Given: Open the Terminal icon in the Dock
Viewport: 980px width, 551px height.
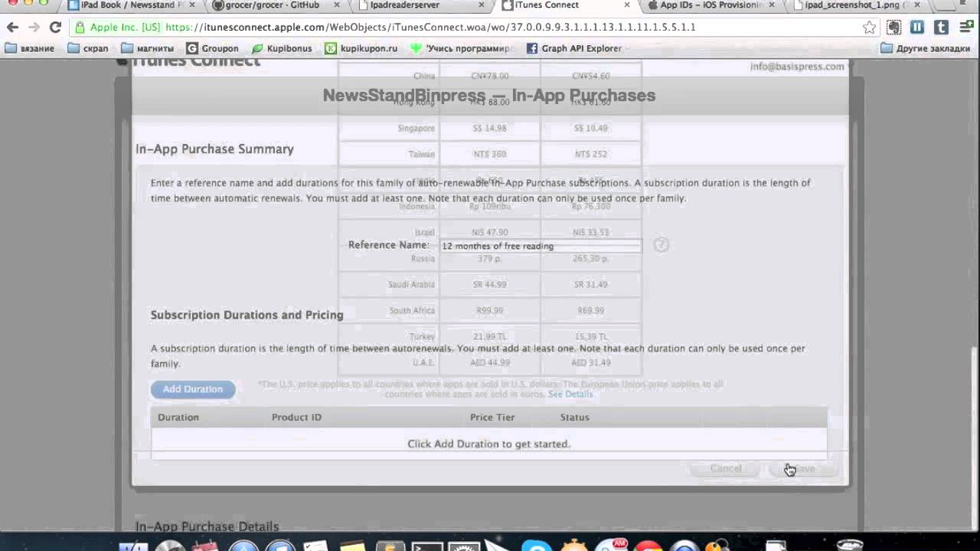Looking at the screenshot, I should coord(426,546).
